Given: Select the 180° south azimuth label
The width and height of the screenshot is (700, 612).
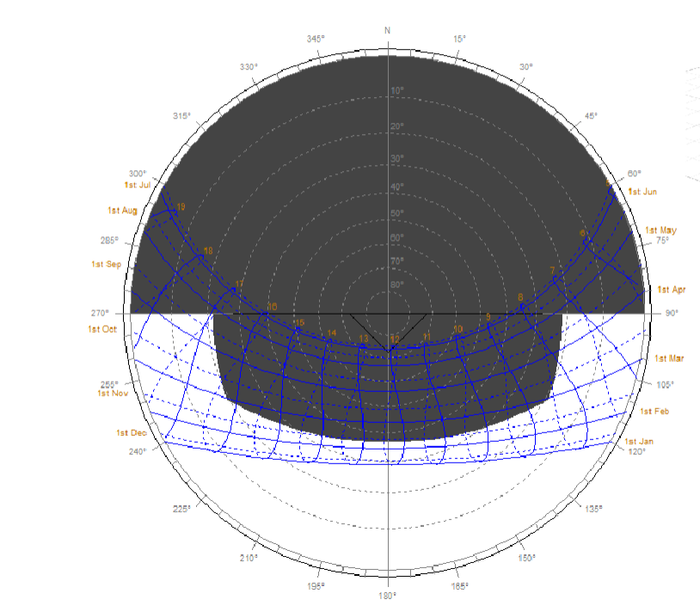Looking at the screenshot, I should [x=387, y=595].
